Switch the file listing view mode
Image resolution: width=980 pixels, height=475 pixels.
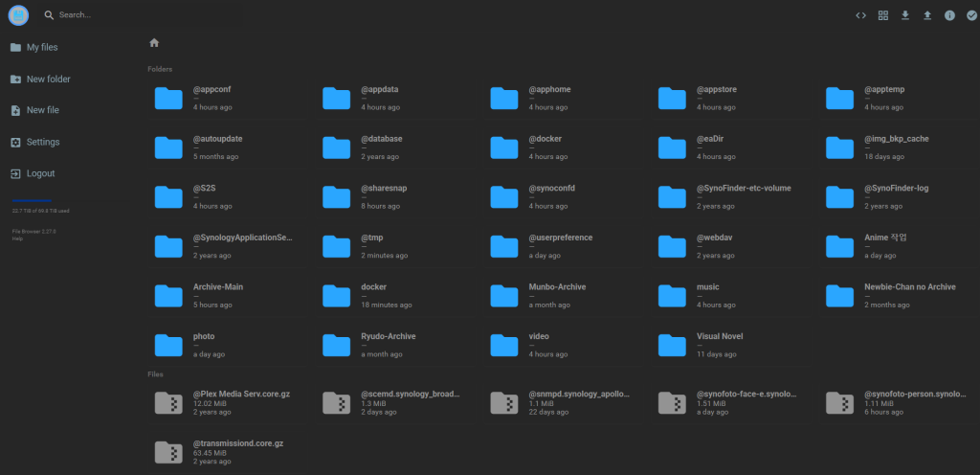click(x=883, y=15)
